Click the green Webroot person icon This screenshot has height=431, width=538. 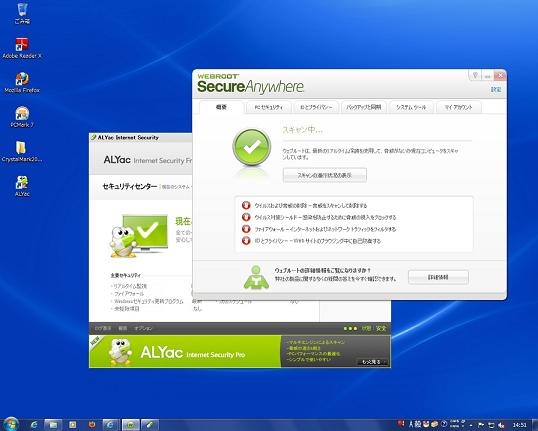256,277
